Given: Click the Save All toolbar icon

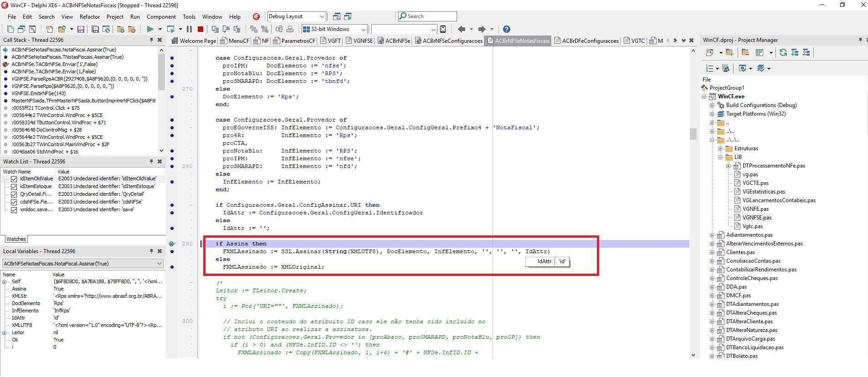Looking at the screenshot, I should 95,29.
